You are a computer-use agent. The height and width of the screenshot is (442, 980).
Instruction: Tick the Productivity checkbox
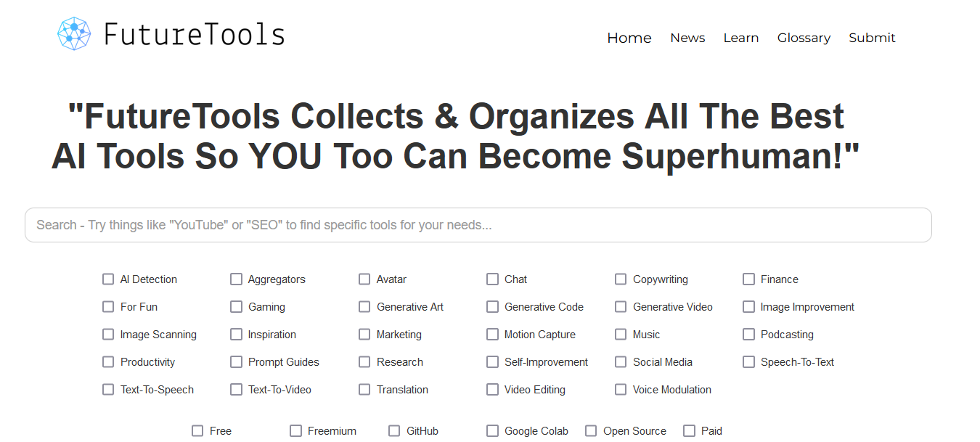pos(108,362)
